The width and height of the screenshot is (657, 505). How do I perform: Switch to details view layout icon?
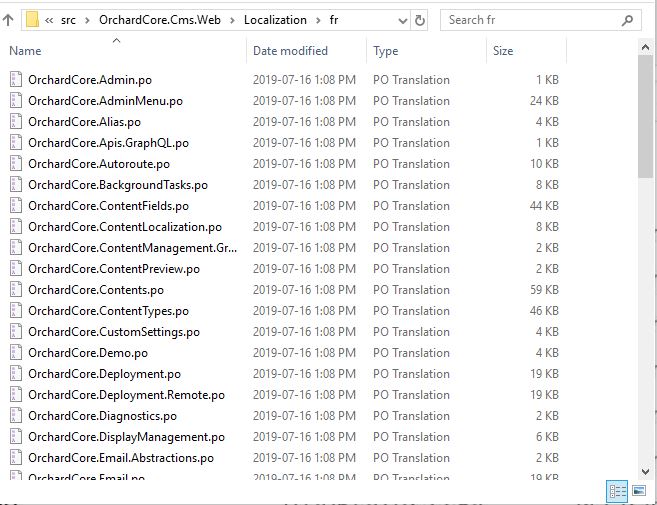pyautogui.click(x=618, y=491)
